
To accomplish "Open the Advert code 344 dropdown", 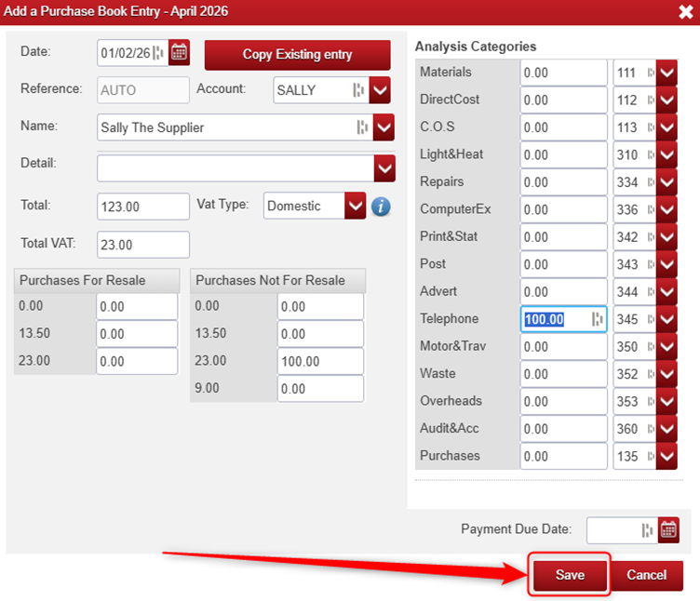I will point(666,292).
